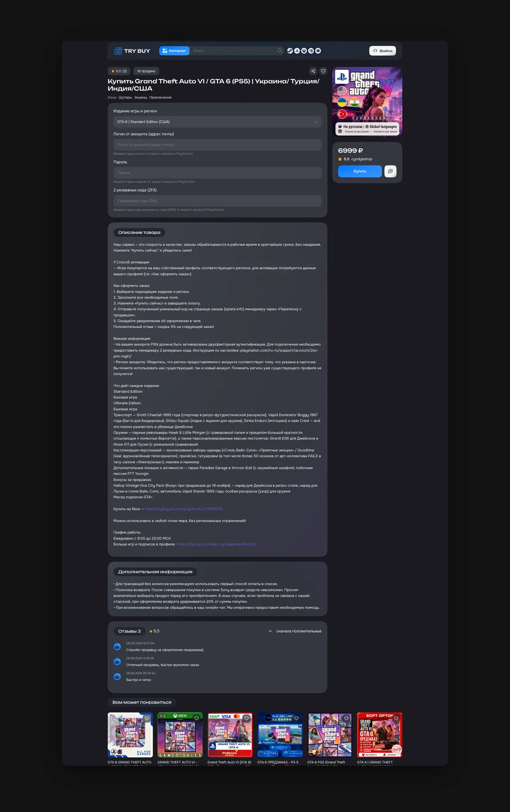Filter by PlayStation platform icon
Image resolution: width=510 pixels, height=812 pixels.
[297, 51]
